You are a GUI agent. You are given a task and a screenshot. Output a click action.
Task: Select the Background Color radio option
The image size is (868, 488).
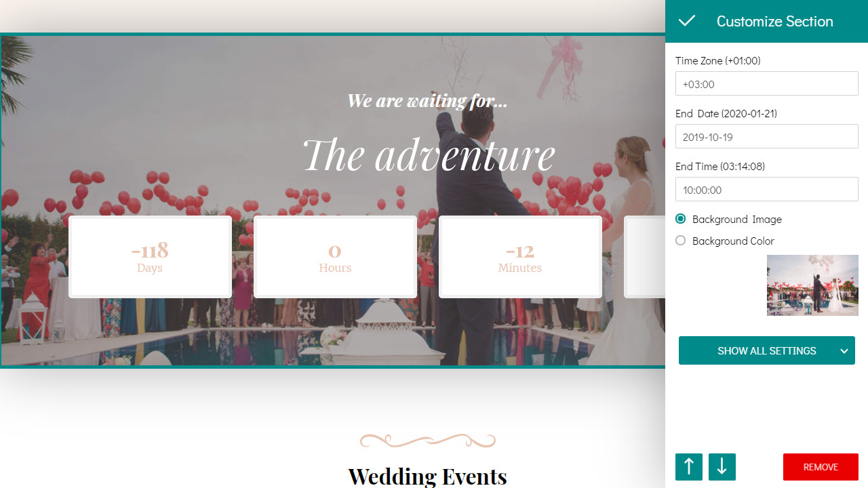[681, 241]
